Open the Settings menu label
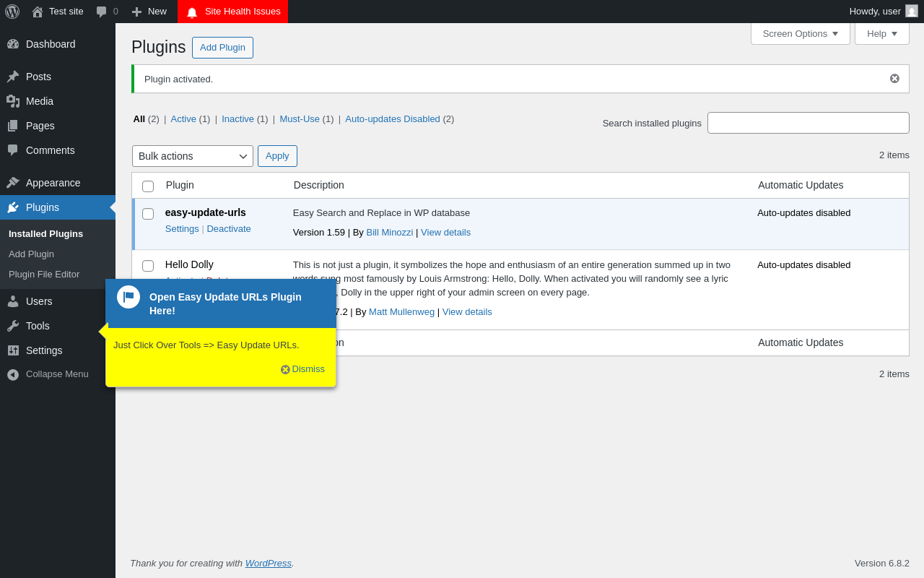Screen dimensions: 924x578 coord(44,350)
